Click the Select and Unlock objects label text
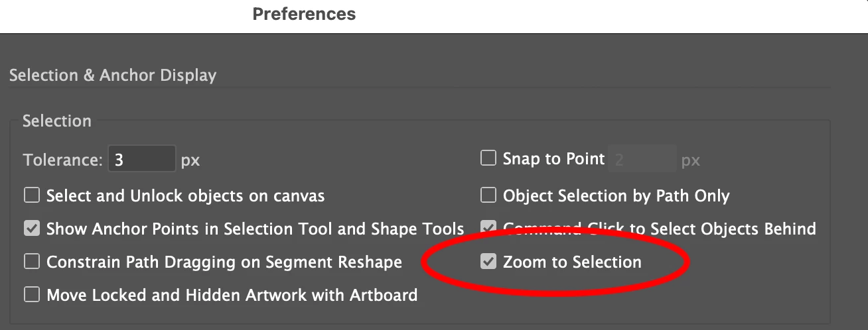868x330 pixels. pyautogui.click(x=185, y=196)
